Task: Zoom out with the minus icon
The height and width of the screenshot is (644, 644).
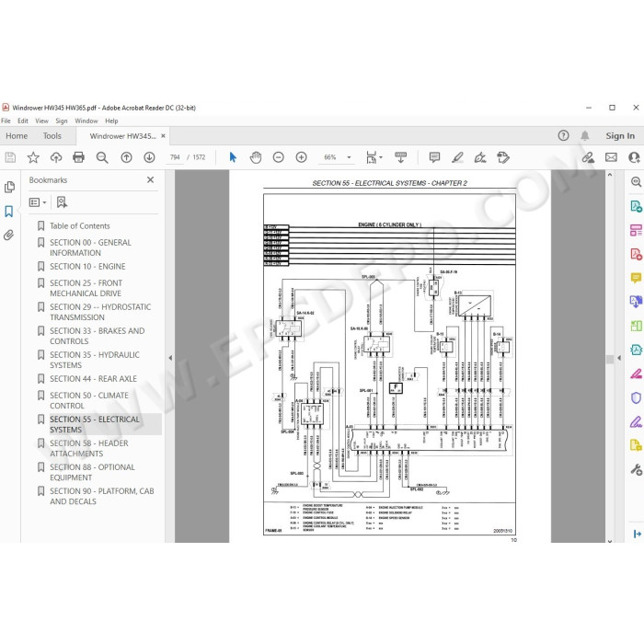Action: coord(279,157)
